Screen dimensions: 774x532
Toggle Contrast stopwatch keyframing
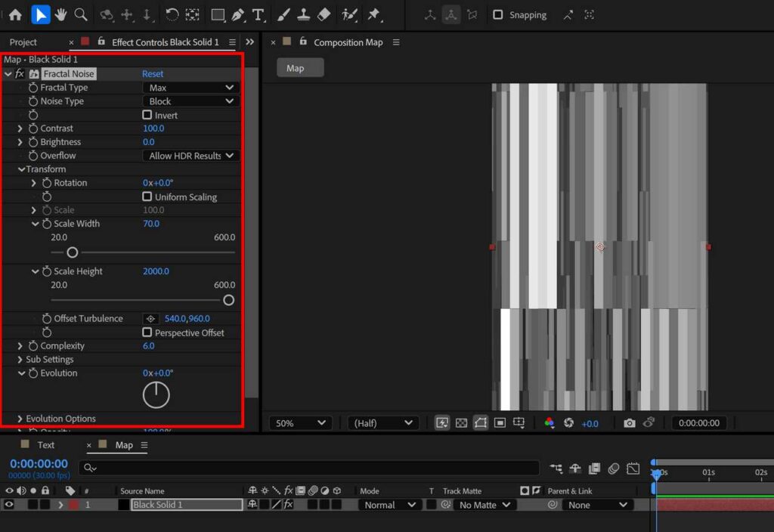pos(33,128)
